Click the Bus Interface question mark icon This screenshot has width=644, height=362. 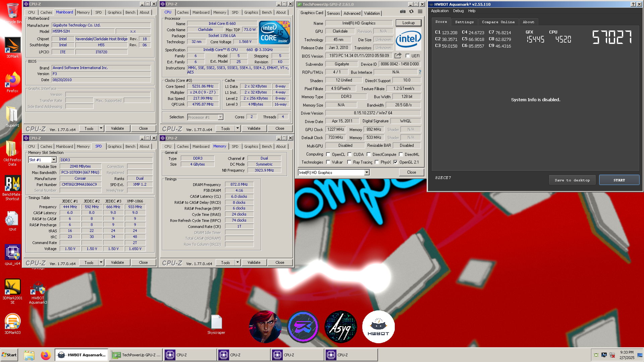point(420,72)
